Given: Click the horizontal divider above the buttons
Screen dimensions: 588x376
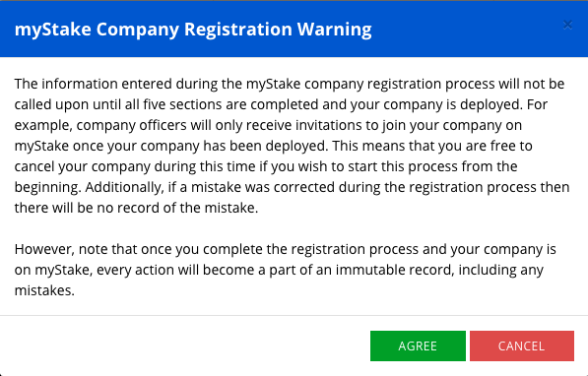Looking at the screenshot, I should [x=294, y=315].
